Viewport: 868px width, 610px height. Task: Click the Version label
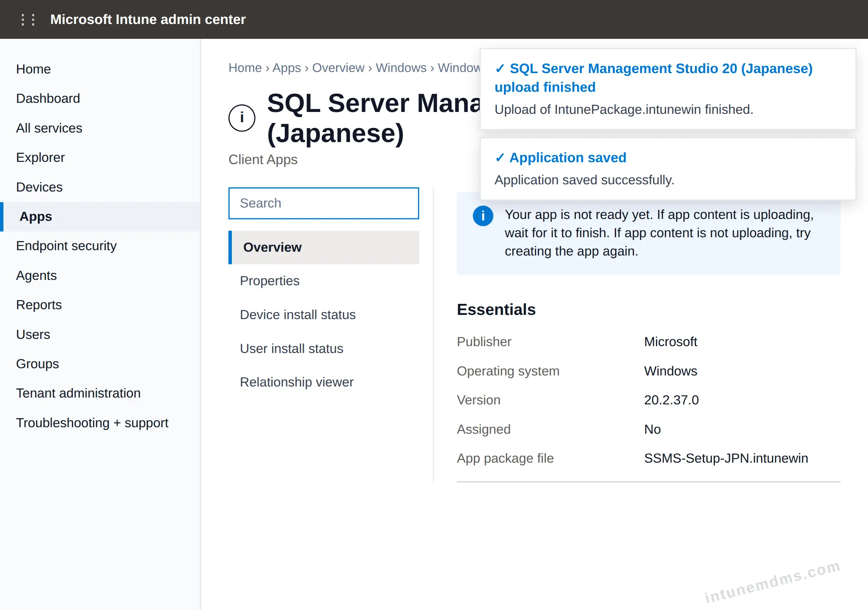coord(479,400)
